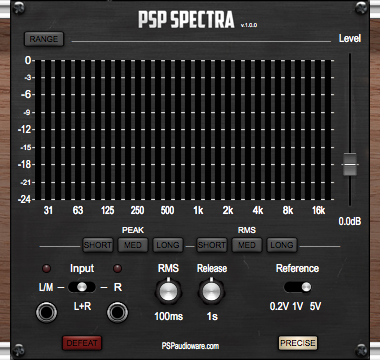This screenshot has width=380, height=360.
Task: Click the RMS time knob
Action: click(168, 291)
